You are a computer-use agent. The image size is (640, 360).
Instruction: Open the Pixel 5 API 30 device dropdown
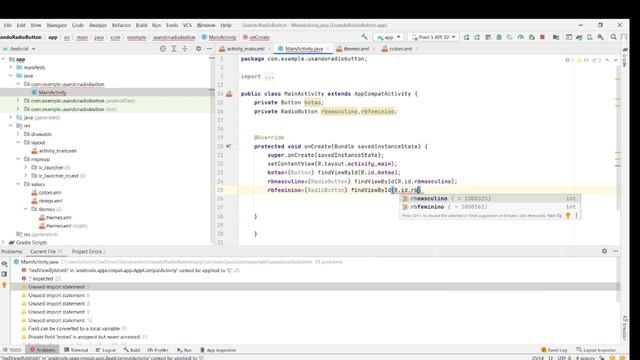(x=433, y=37)
